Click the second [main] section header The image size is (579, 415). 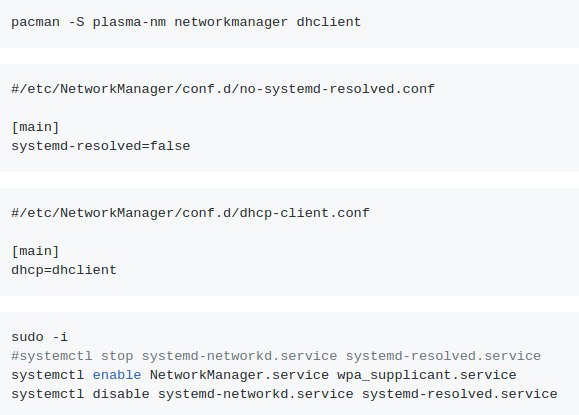click(x=35, y=251)
